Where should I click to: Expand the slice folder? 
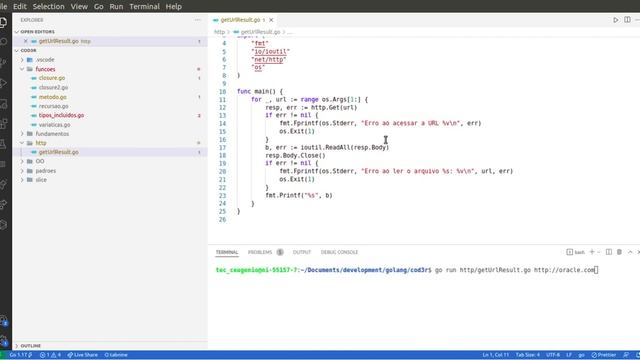click(x=41, y=180)
